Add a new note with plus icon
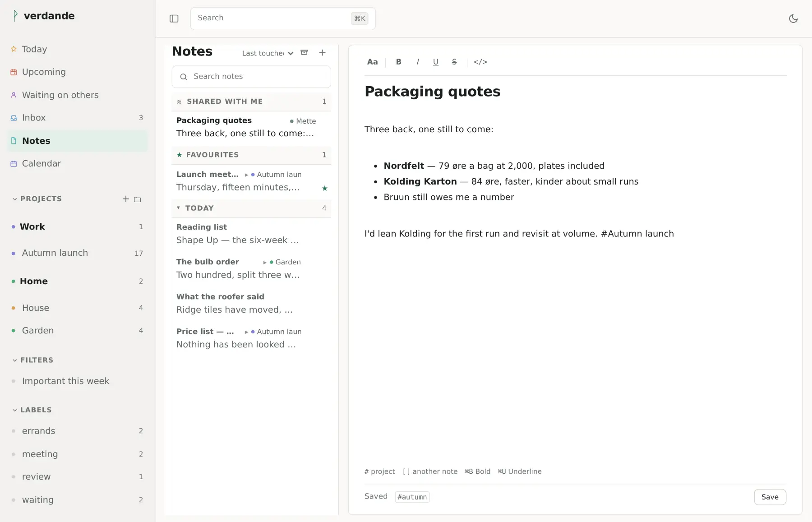This screenshot has width=812, height=522. pyautogui.click(x=323, y=53)
